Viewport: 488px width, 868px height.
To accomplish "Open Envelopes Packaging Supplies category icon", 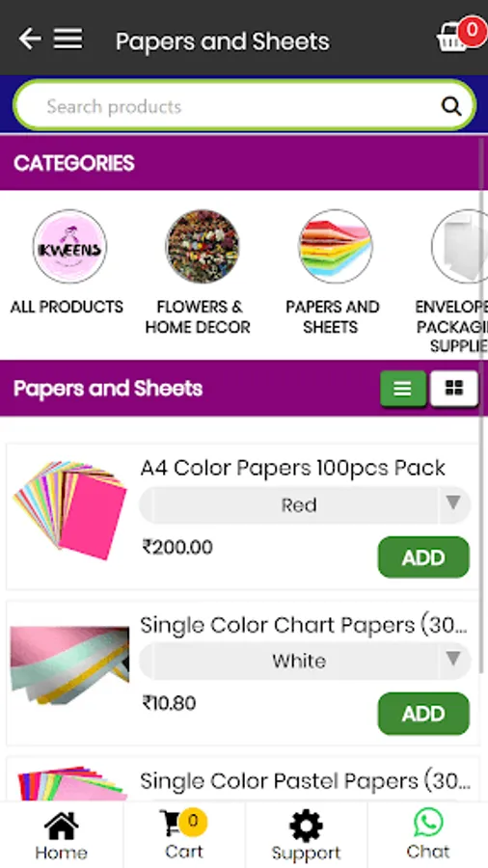I will click(460, 246).
